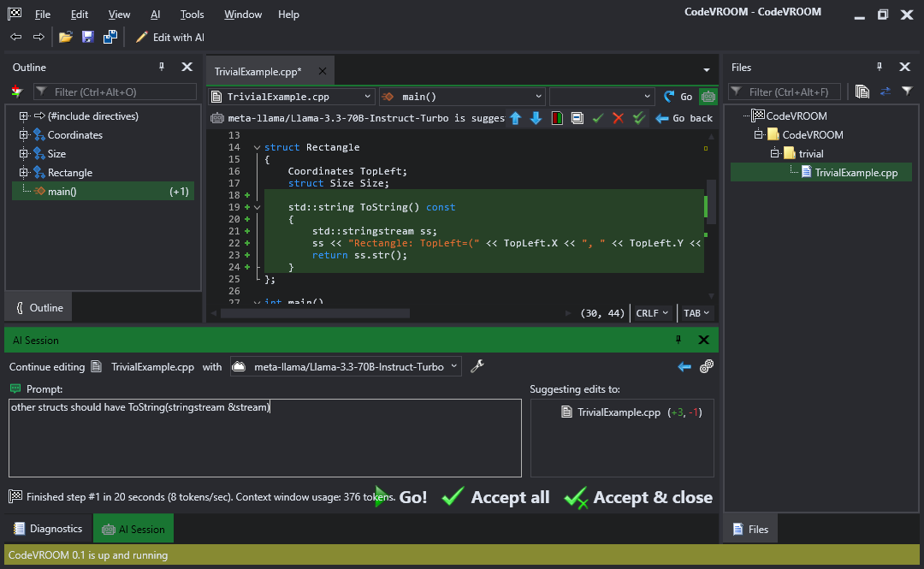The width and height of the screenshot is (924, 569).
Task: Open the meta-llama model selector dropdown
Action: point(346,367)
